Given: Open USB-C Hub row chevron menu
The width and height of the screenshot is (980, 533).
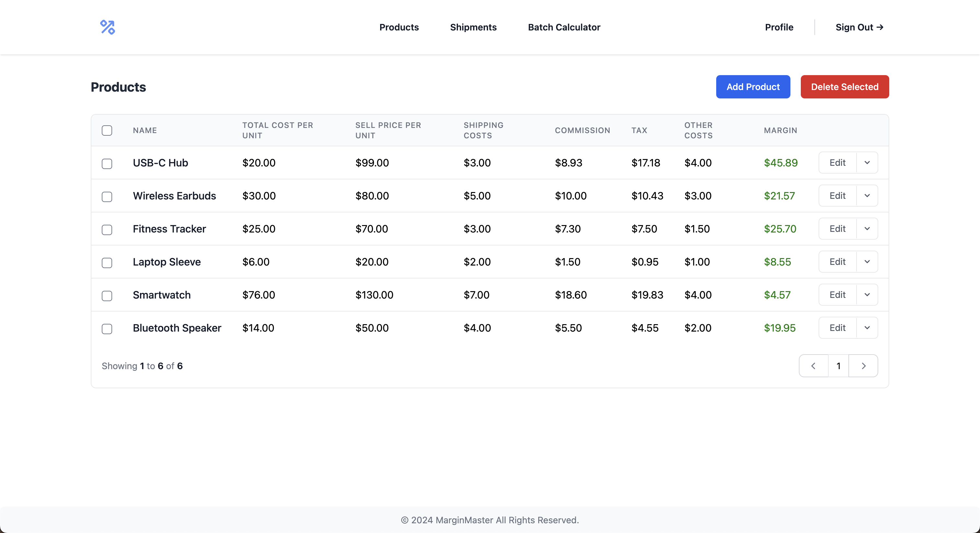Looking at the screenshot, I should click(x=867, y=163).
